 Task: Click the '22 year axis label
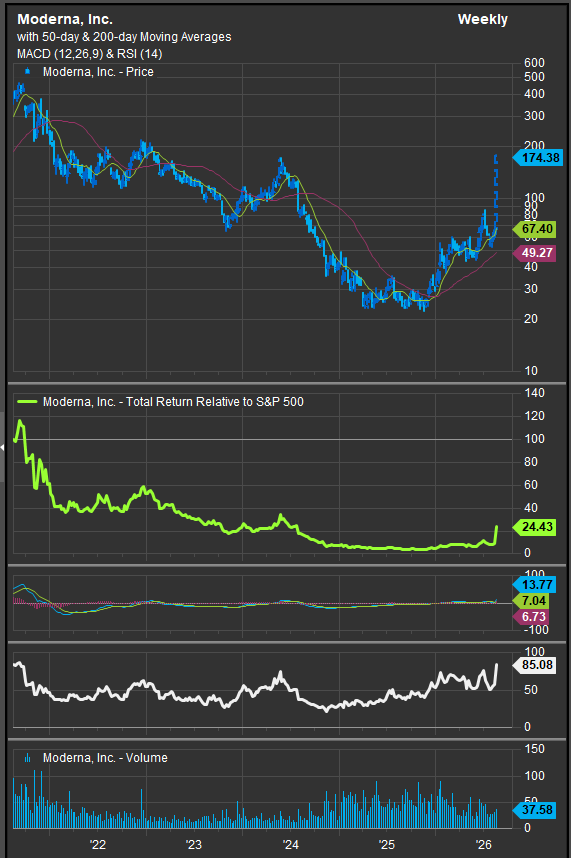pos(97,845)
